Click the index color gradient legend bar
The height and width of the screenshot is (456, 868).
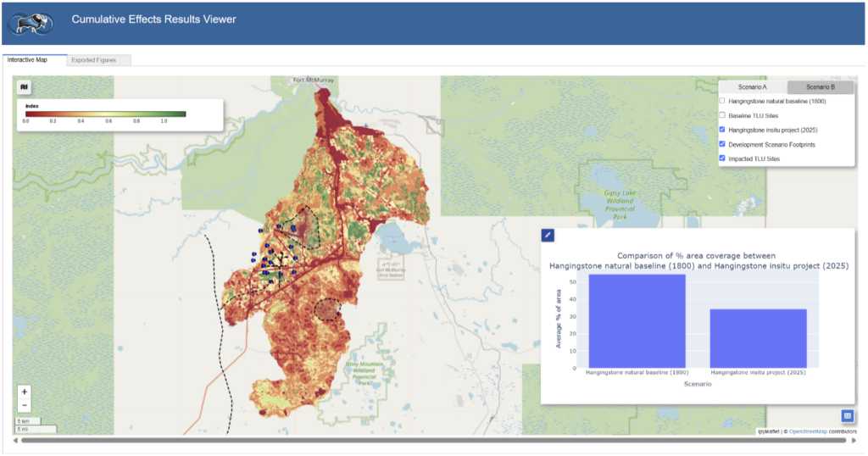pos(106,114)
